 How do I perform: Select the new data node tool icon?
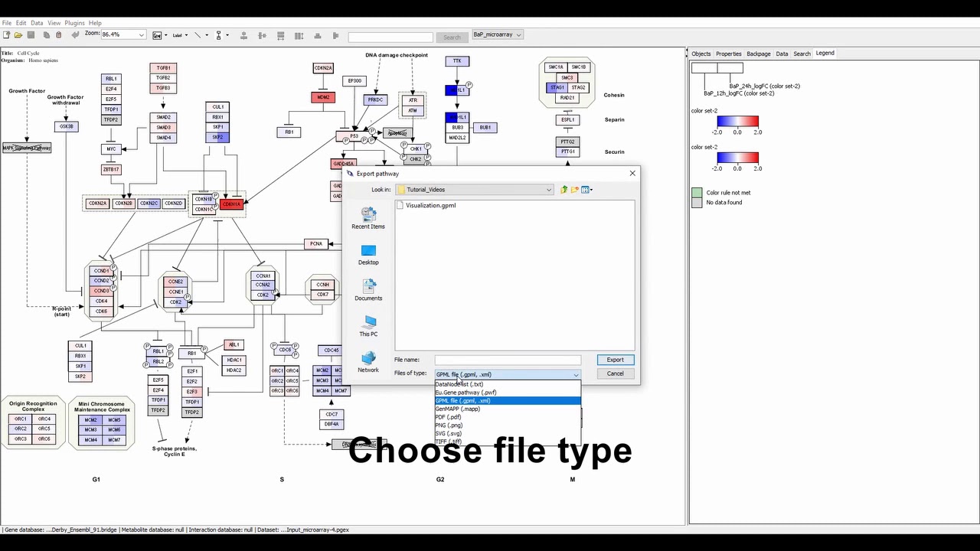click(x=156, y=35)
